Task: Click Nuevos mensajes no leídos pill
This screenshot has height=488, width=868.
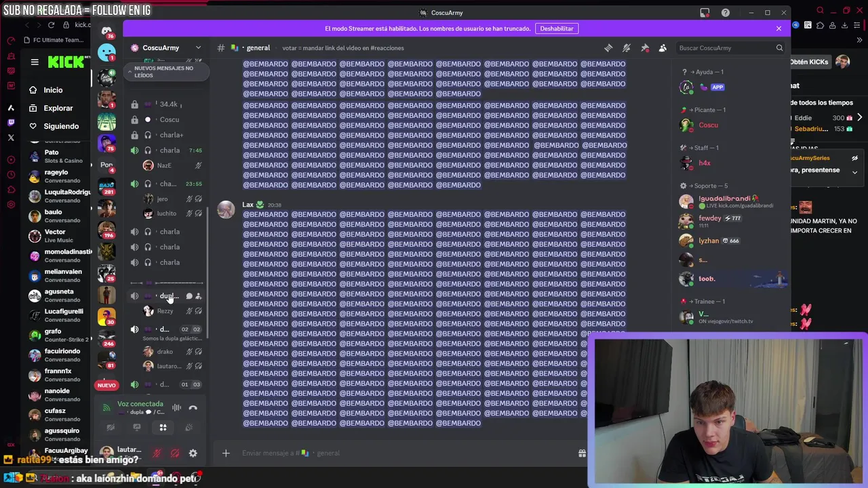Action: pyautogui.click(x=165, y=71)
